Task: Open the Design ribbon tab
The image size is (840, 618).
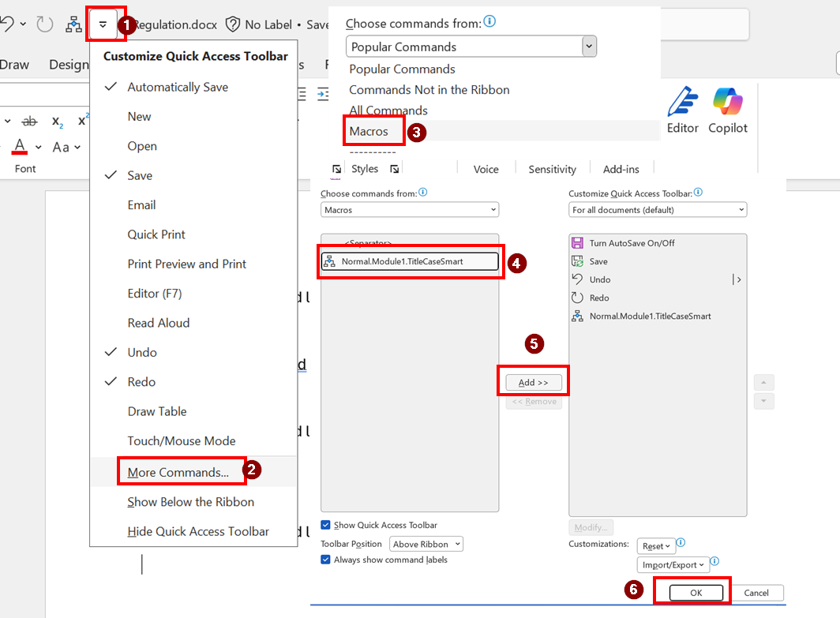Action: [69, 65]
